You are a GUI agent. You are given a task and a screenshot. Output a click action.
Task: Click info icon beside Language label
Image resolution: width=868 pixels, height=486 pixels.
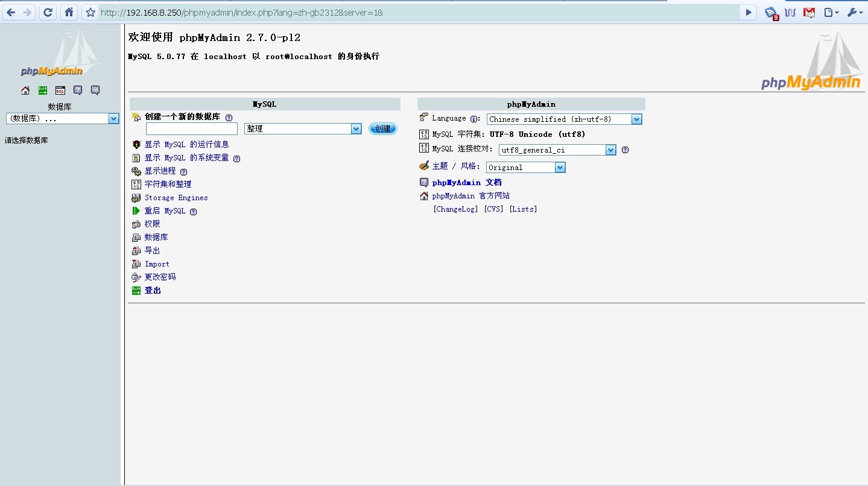[x=474, y=119]
